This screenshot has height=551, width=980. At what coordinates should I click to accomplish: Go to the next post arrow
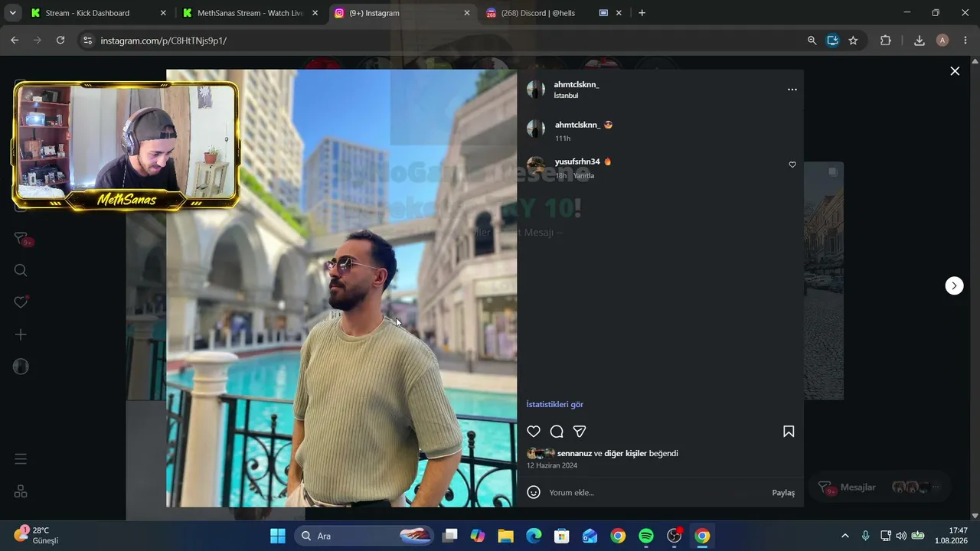pos(954,285)
